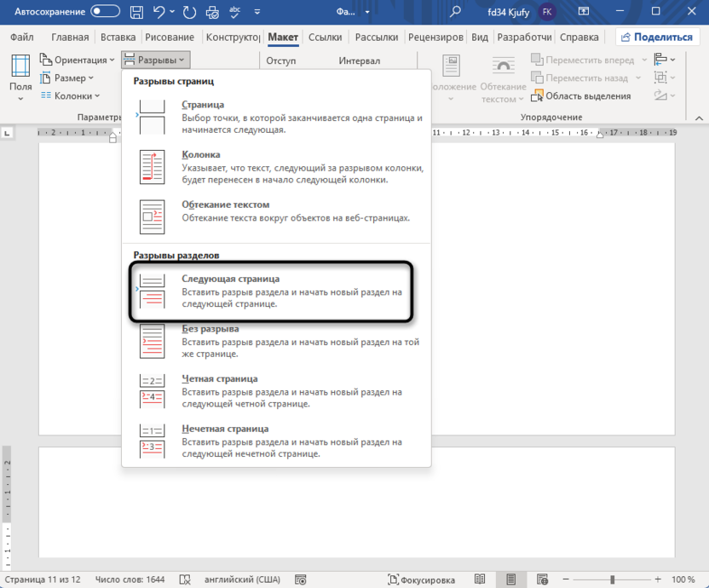This screenshot has height=588, width=709.
Task: Open the search magnifier in title bar
Action: coord(456,12)
